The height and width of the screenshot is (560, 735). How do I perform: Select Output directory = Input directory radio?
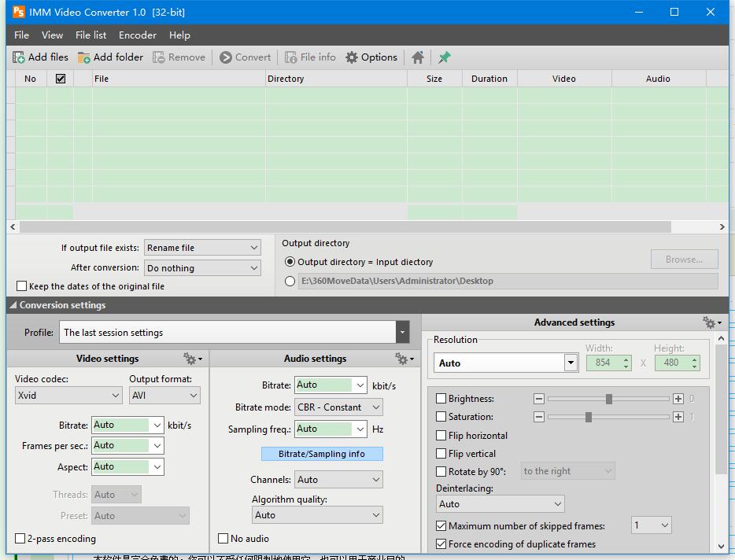pos(290,261)
